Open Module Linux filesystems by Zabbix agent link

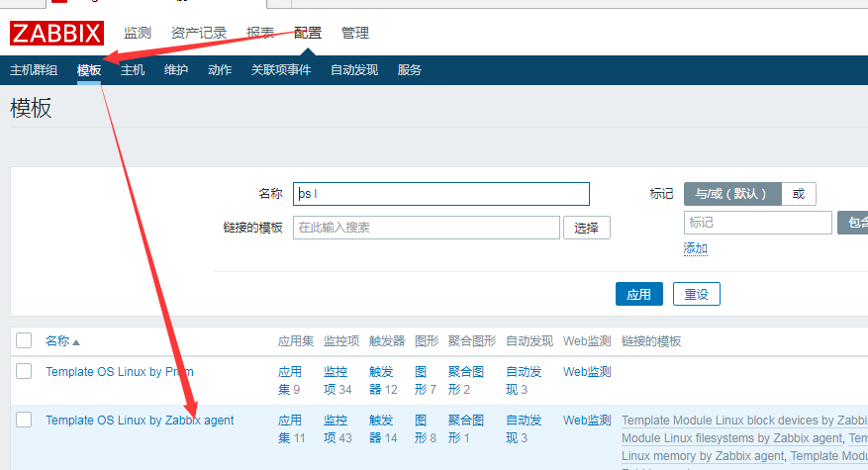point(731,438)
